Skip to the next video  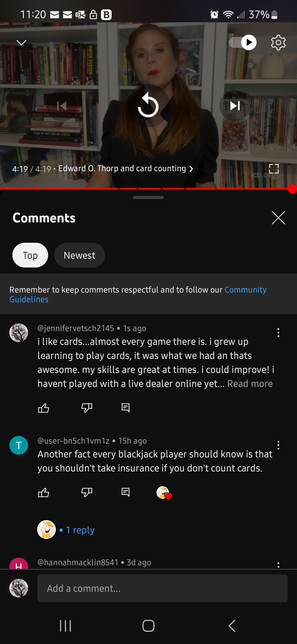point(235,106)
